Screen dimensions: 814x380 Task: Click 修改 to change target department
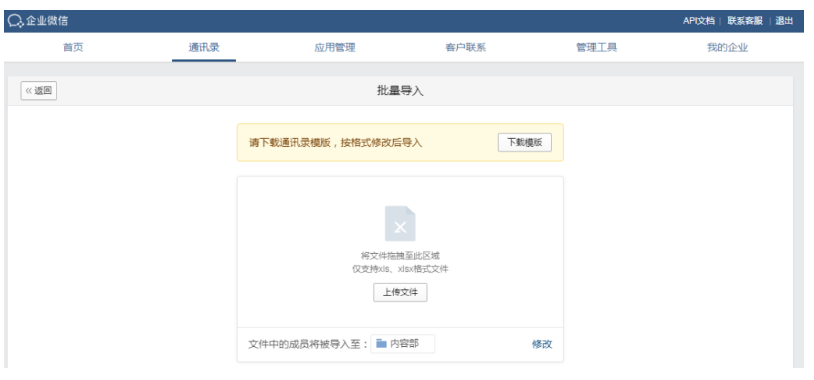tap(541, 344)
